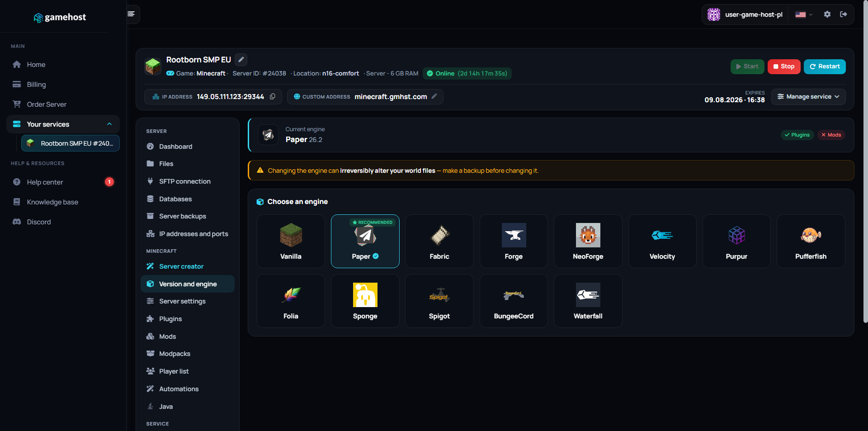The height and width of the screenshot is (431, 868).
Task: Open SFTP connection
Action: [188, 181]
